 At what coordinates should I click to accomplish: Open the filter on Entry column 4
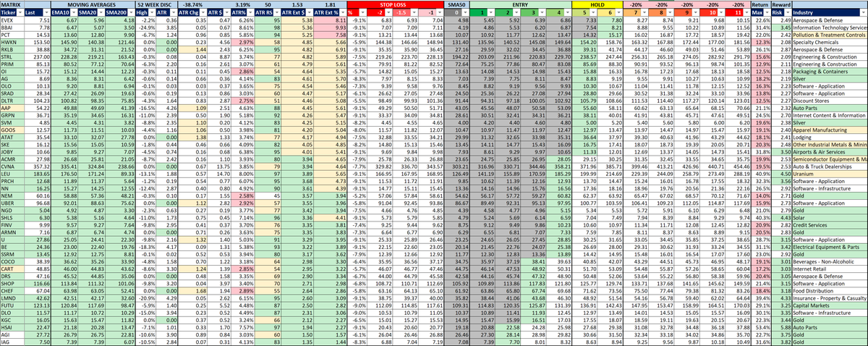coord(567,13)
